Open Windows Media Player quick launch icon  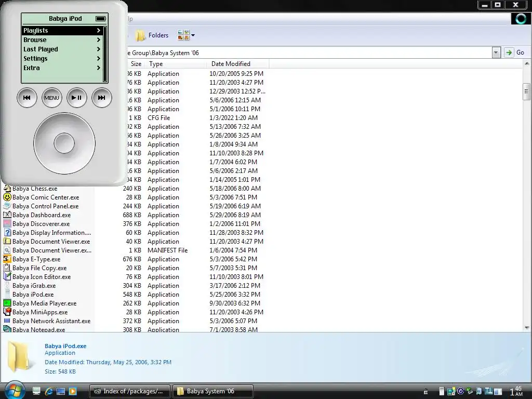(x=73, y=391)
